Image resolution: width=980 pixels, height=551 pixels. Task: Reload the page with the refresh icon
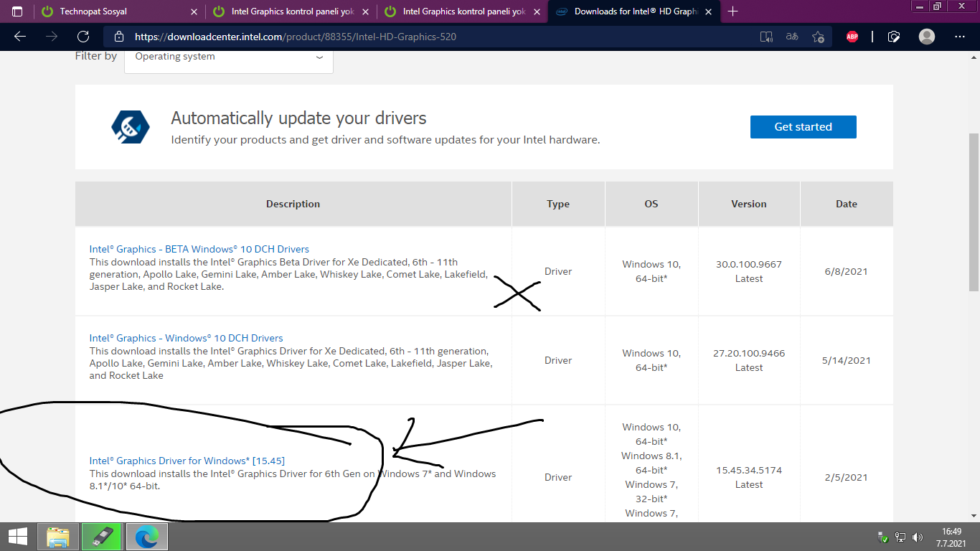[83, 37]
